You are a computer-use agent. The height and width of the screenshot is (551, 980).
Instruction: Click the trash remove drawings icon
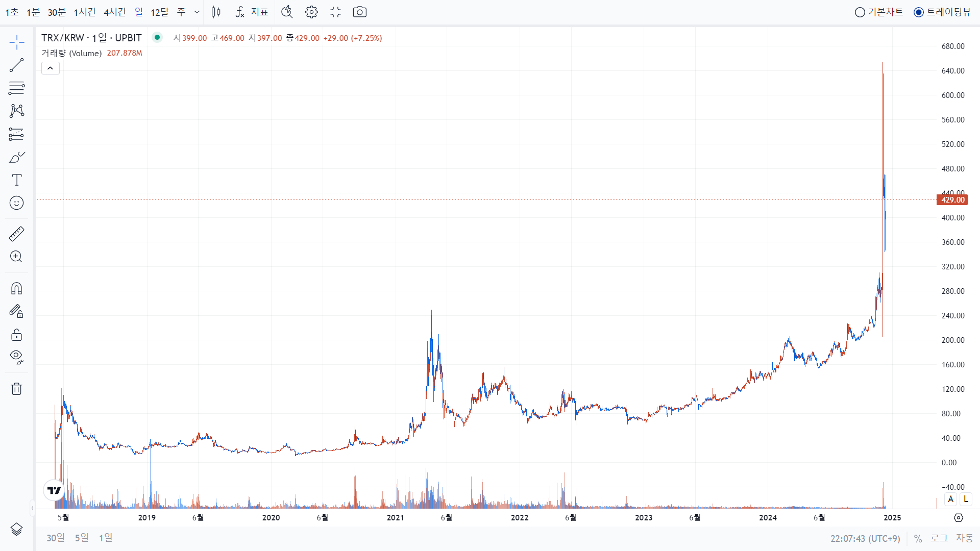coord(16,389)
